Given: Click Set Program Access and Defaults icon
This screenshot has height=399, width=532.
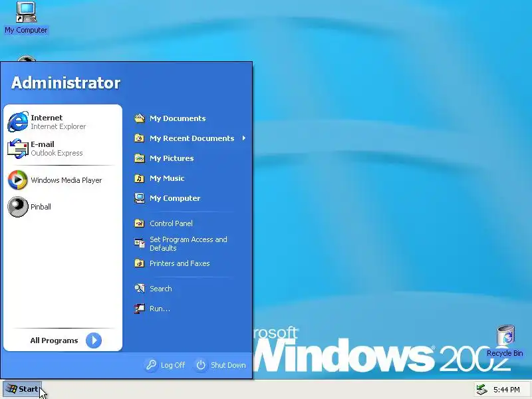Looking at the screenshot, I should [140, 243].
